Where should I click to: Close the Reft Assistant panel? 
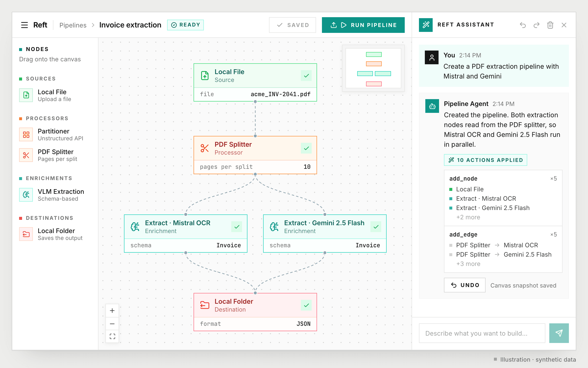click(x=564, y=25)
